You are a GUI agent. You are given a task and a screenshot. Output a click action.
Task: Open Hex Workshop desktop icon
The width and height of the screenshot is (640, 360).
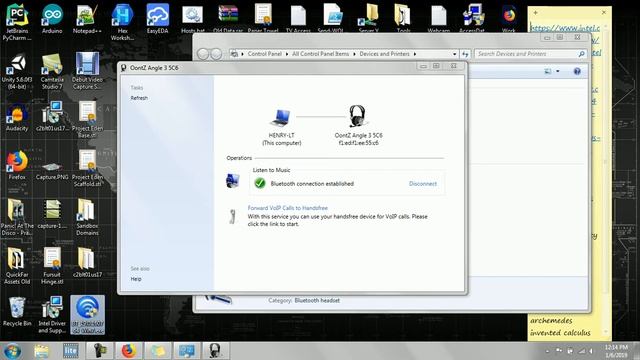click(122, 22)
